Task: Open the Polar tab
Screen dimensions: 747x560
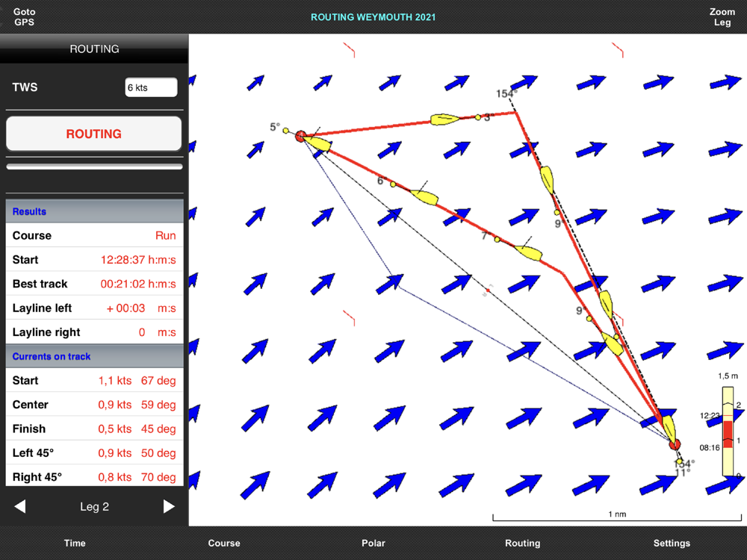Action: 373,543
